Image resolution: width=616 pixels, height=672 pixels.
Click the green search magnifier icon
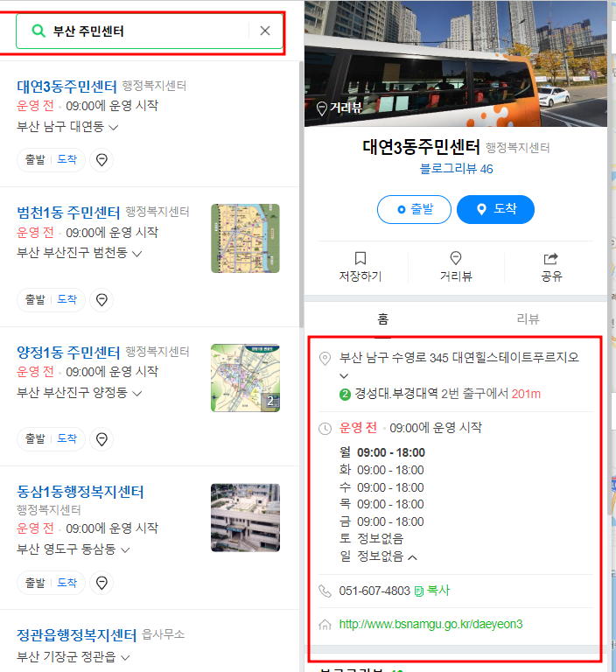38,31
